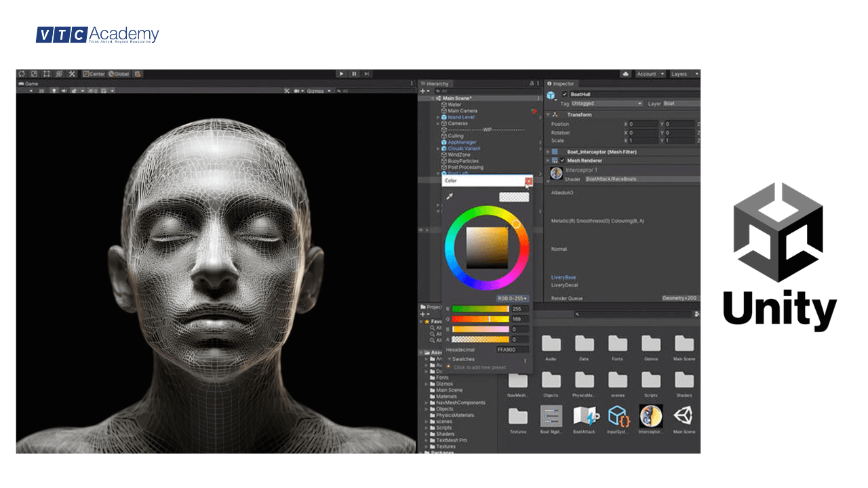
Task: Toggle the Center pivot mode button
Action: (x=95, y=75)
